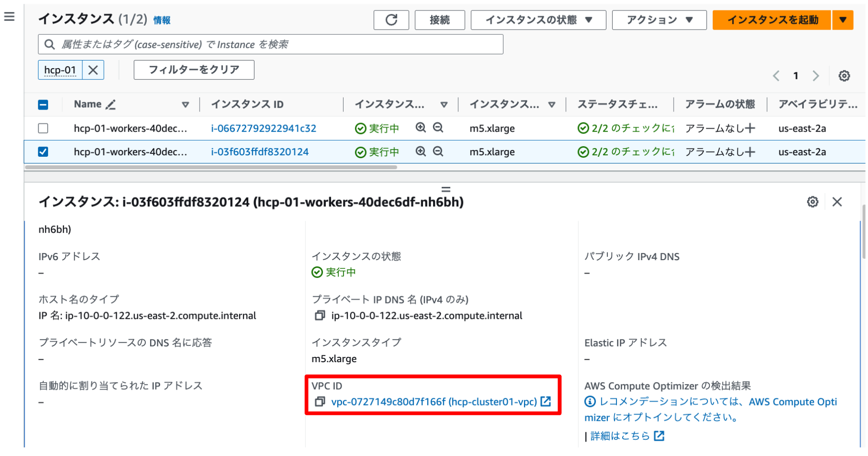Click the table horizontal scrollbar
868x456 pixels.
[211, 167]
